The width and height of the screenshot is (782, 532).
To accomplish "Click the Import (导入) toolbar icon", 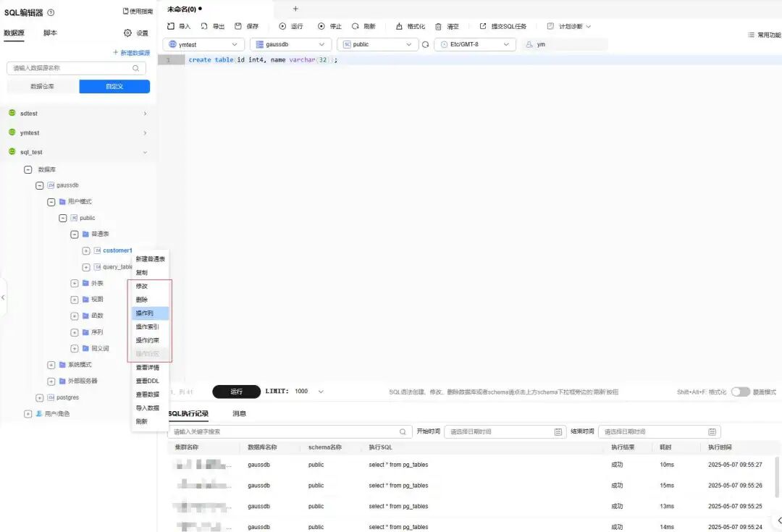I will click(171, 27).
